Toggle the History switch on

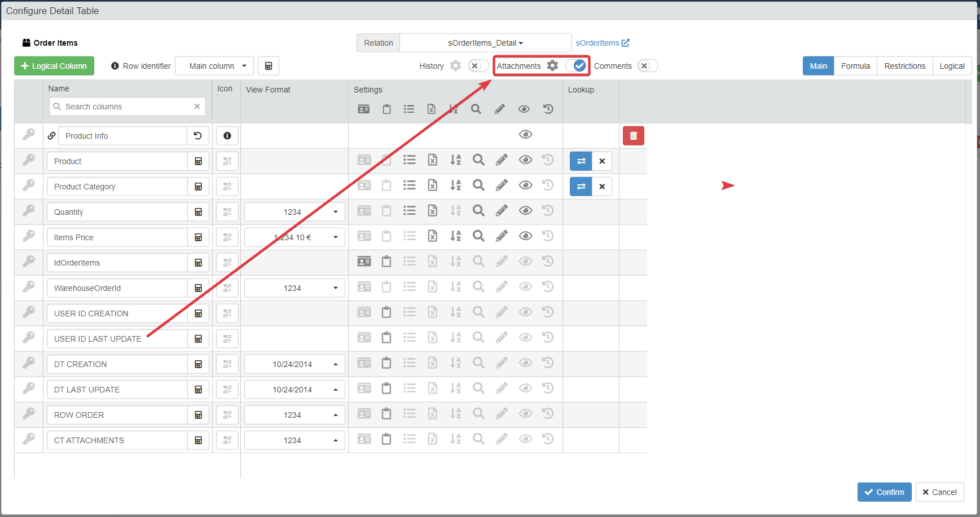[x=477, y=66]
